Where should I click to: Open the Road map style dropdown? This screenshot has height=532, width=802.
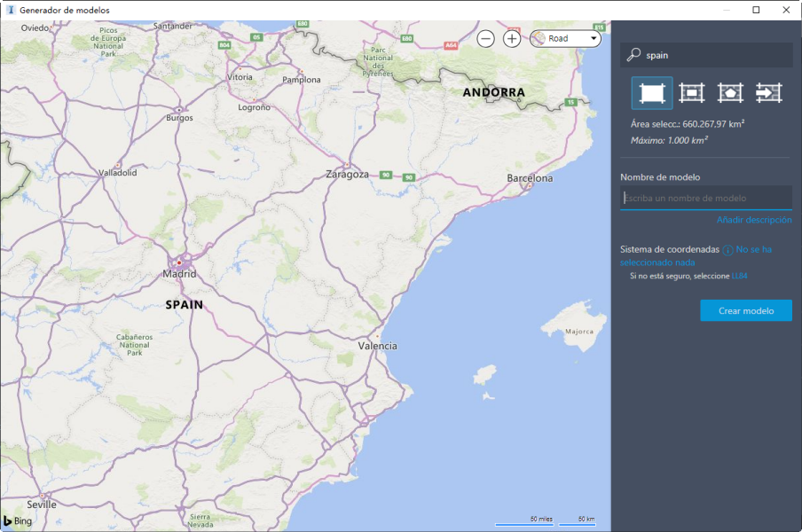coord(565,38)
